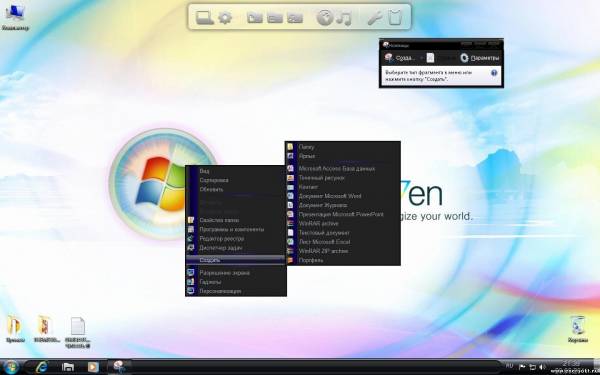Open the Windows Start orb
Viewport: 600px width, 375px height.
pyautogui.click(x=11, y=367)
